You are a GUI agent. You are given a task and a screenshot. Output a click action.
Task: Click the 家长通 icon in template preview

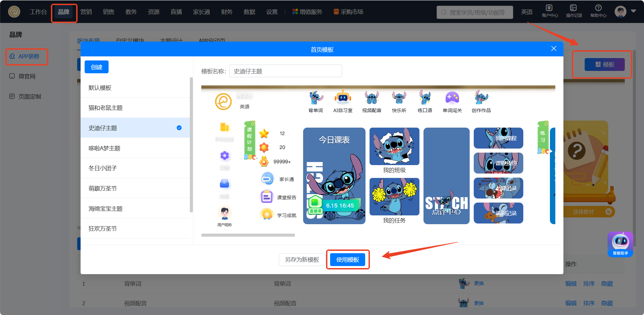[x=267, y=179]
